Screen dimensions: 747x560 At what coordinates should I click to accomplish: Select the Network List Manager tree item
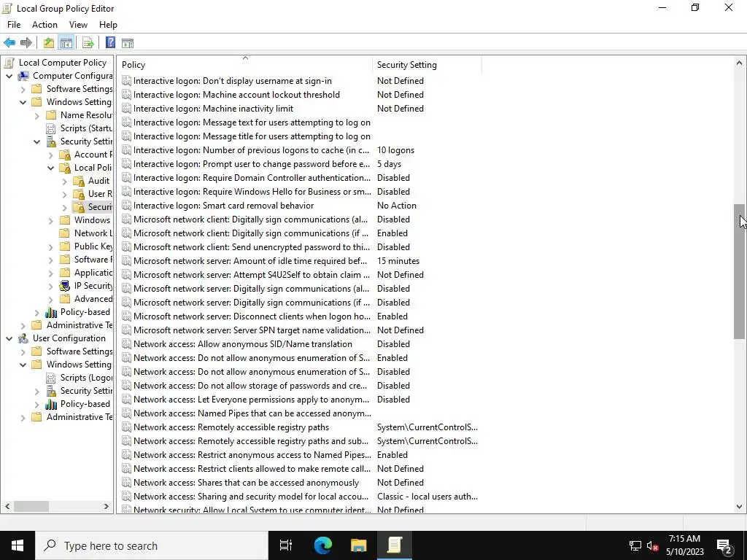93,233
